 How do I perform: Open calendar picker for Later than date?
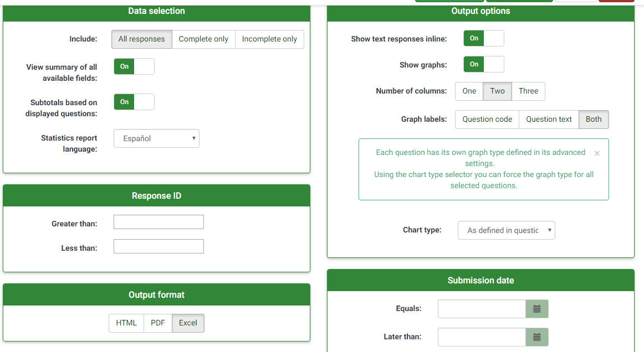(536, 337)
